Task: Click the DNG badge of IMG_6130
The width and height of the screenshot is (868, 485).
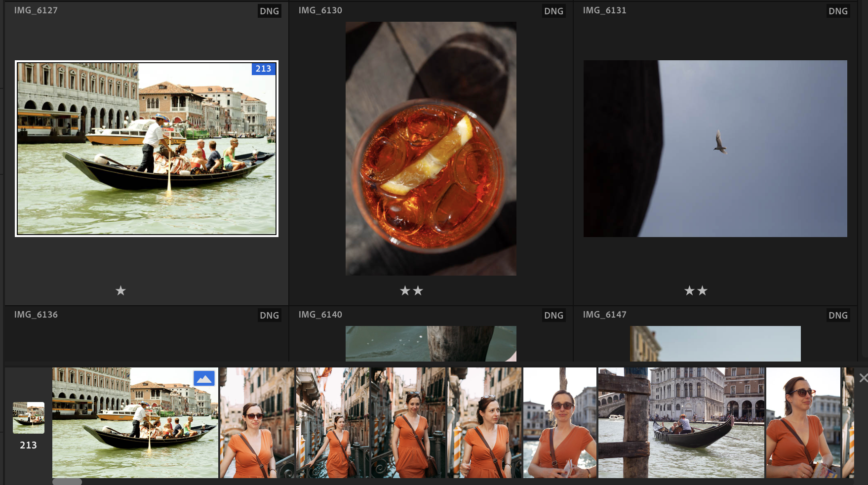Action: (554, 11)
